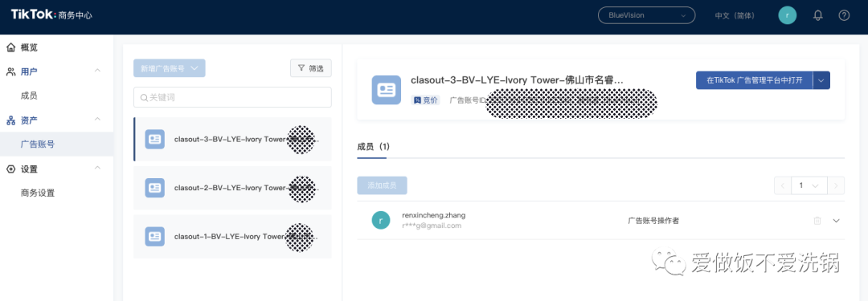
Task: Click the clasout-1 ad account card icon
Action: (x=155, y=236)
